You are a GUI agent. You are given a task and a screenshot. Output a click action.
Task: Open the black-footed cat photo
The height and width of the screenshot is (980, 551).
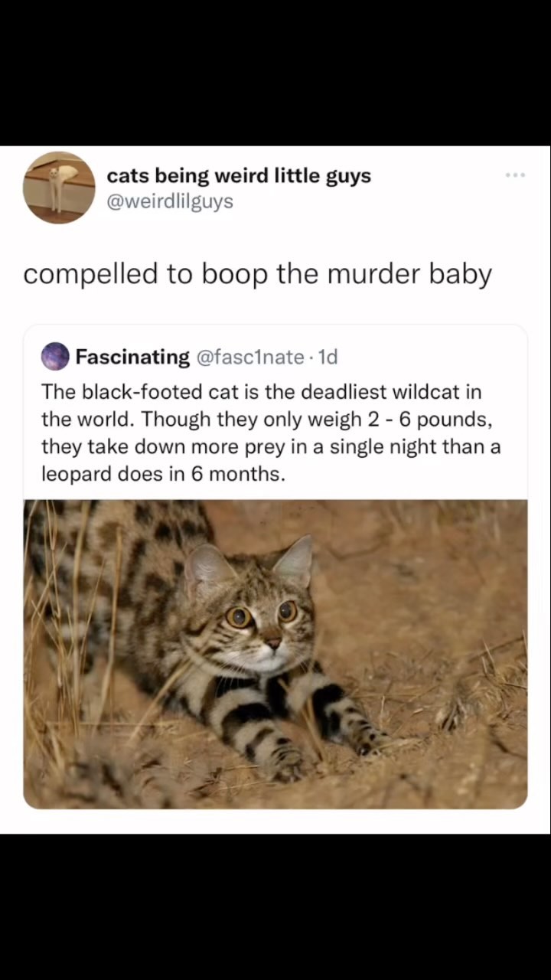click(x=275, y=655)
